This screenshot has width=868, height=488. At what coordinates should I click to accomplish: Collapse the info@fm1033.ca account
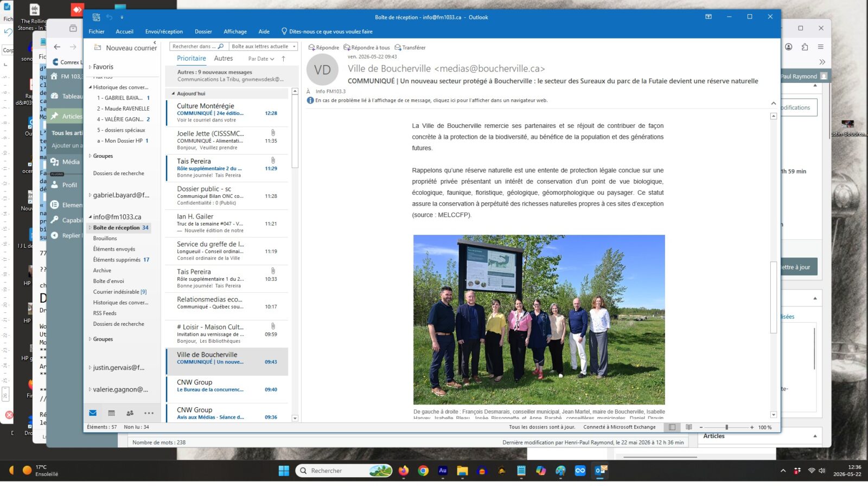(90, 217)
